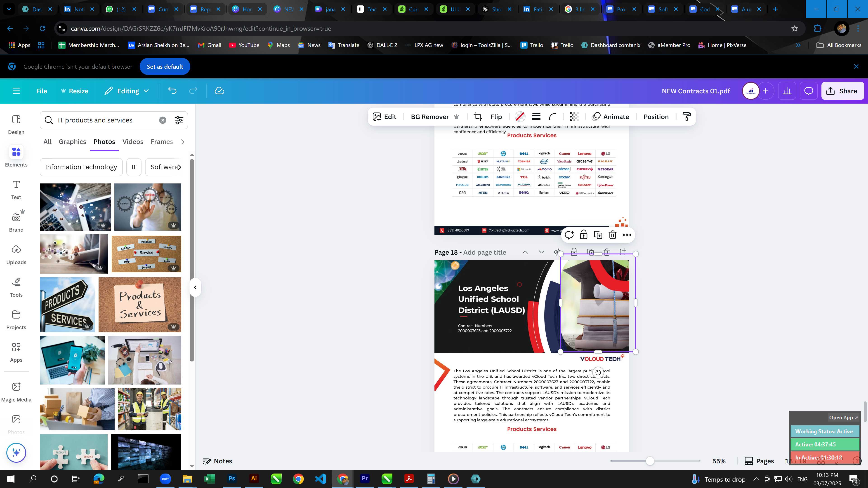Open the comments speech bubble in header
The image size is (868, 488).
809,91
